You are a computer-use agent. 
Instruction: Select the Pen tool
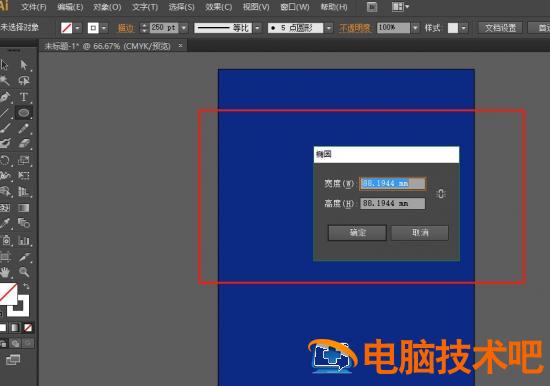pyautogui.click(x=4, y=97)
